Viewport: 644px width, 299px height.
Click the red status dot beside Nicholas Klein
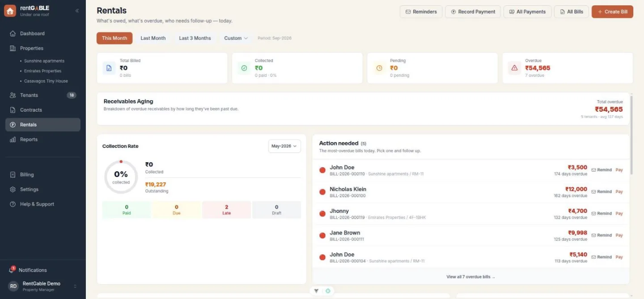coord(322,192)
